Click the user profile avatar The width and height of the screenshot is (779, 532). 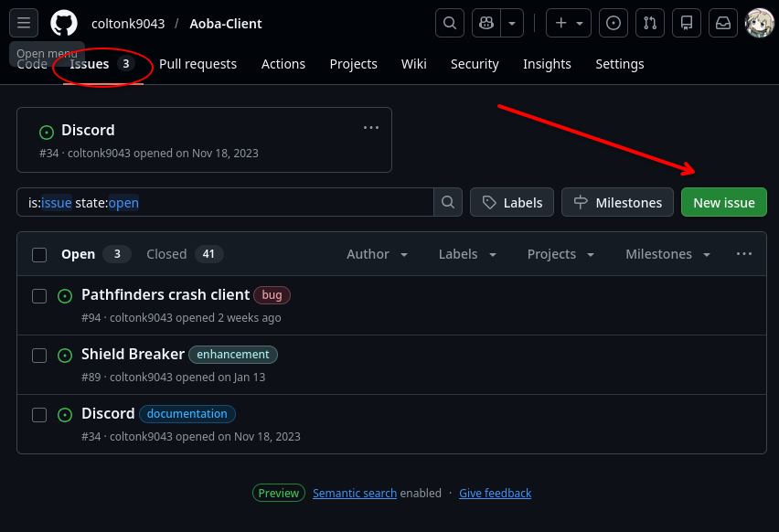coord(760,23)
